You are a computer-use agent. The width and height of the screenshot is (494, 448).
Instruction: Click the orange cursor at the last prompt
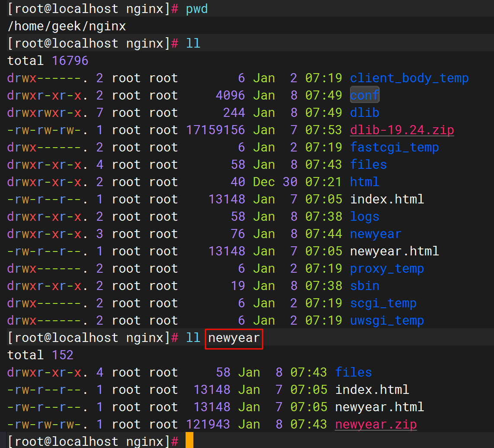click(189, 440)
